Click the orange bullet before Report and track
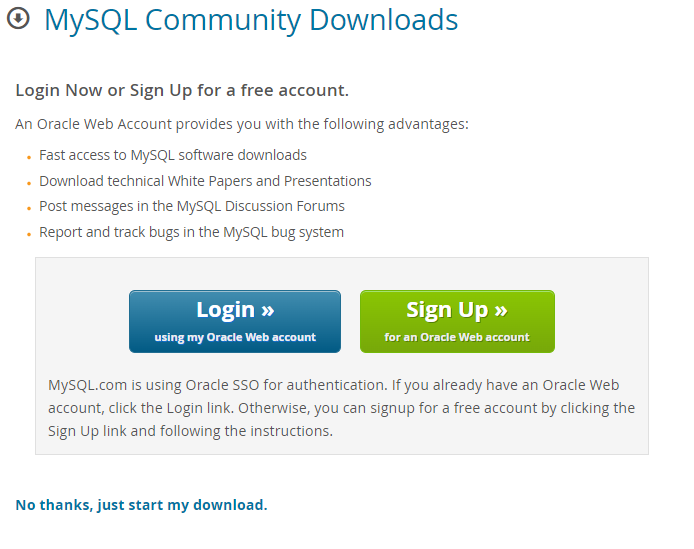The image size is (694, 549). [29, 234]
